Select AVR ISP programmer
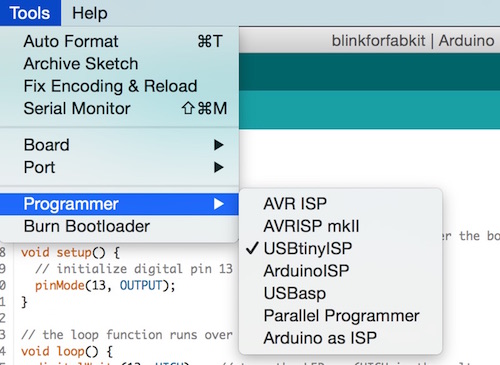The width and height of the screenshot is (500, 365). pyautogui.click(x=341, y=204)
